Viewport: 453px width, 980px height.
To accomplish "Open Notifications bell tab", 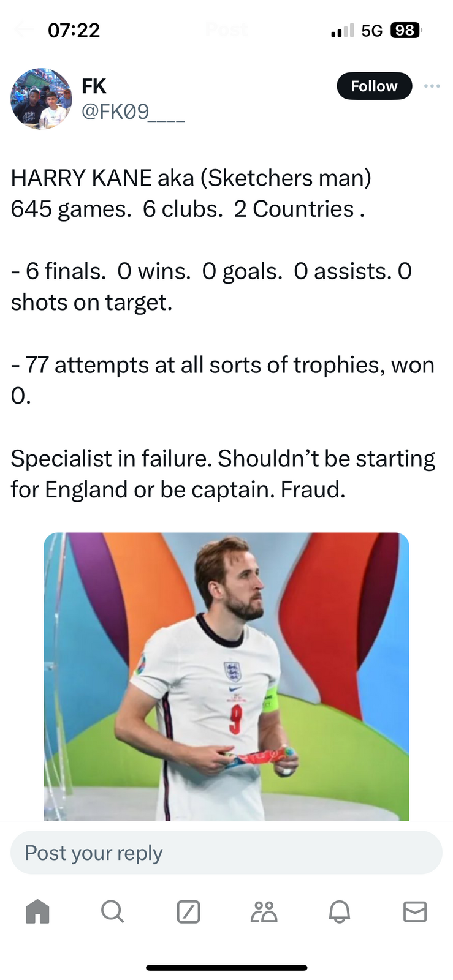I will 339,911.
